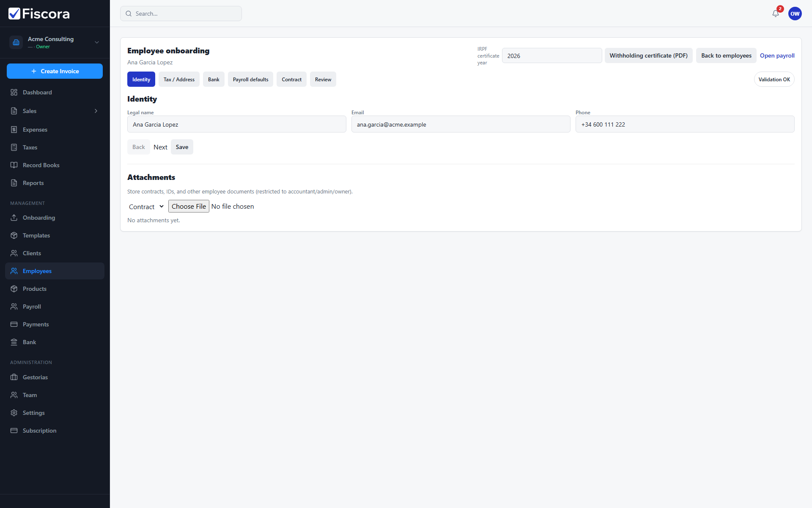This screenshot has height=508, width=812.
Task: Open the Contract attachment type dropdown
Action: tap(146, 207)
